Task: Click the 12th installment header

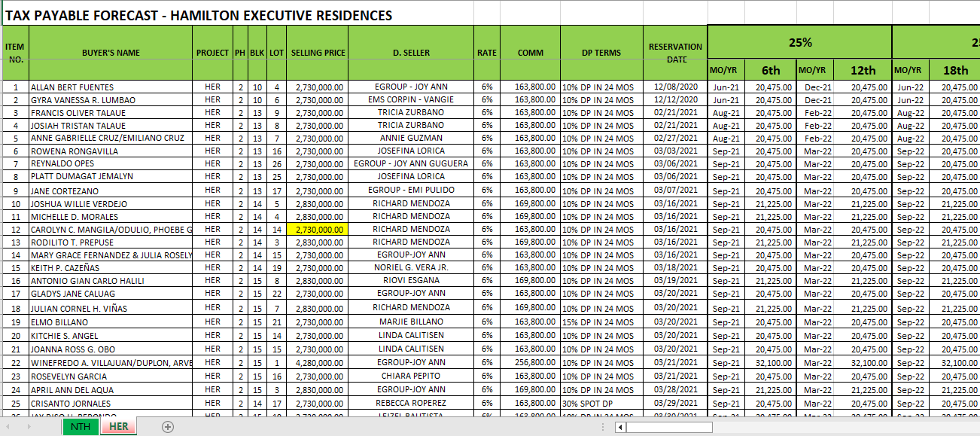Action: 863,70
